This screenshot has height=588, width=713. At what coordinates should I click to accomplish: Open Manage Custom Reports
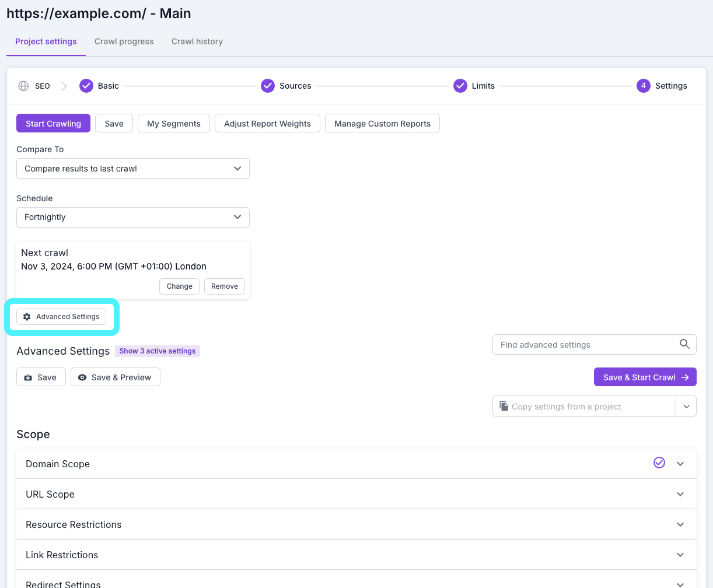tap(382, 124)
